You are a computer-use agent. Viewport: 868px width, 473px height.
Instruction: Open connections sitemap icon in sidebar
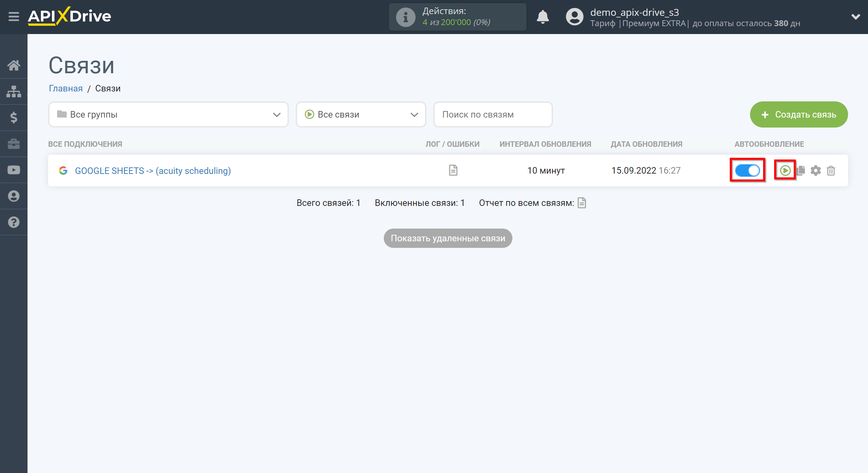tap(14, 91)
